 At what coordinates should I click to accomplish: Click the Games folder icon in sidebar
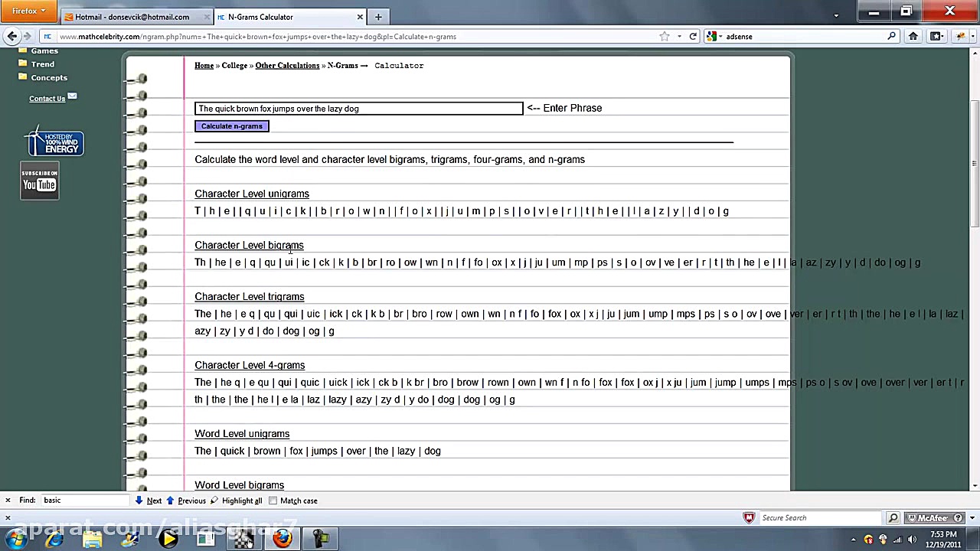coord(23,51)
